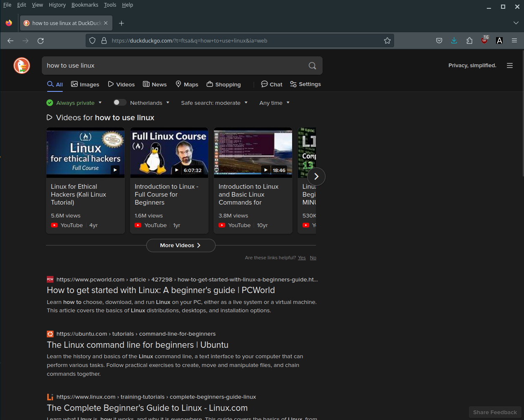Viewport: 524px width, 420px height.
Task: Click the Linux.com favicon
Action: pos(50,397)
